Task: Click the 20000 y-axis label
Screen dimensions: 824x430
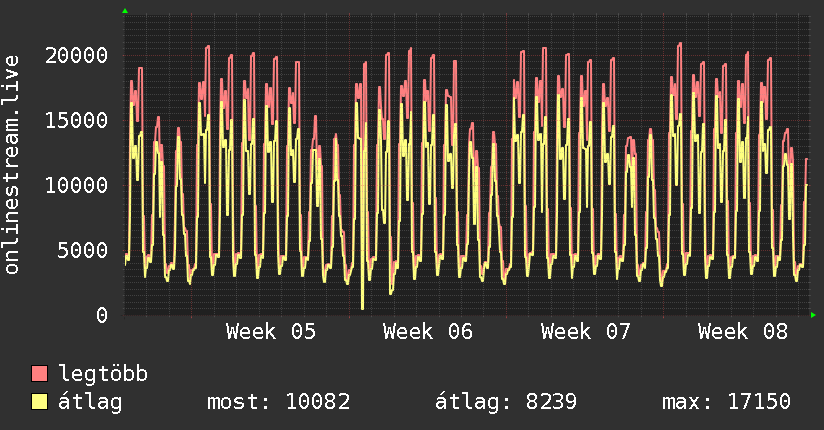Action: click(76, 55)
